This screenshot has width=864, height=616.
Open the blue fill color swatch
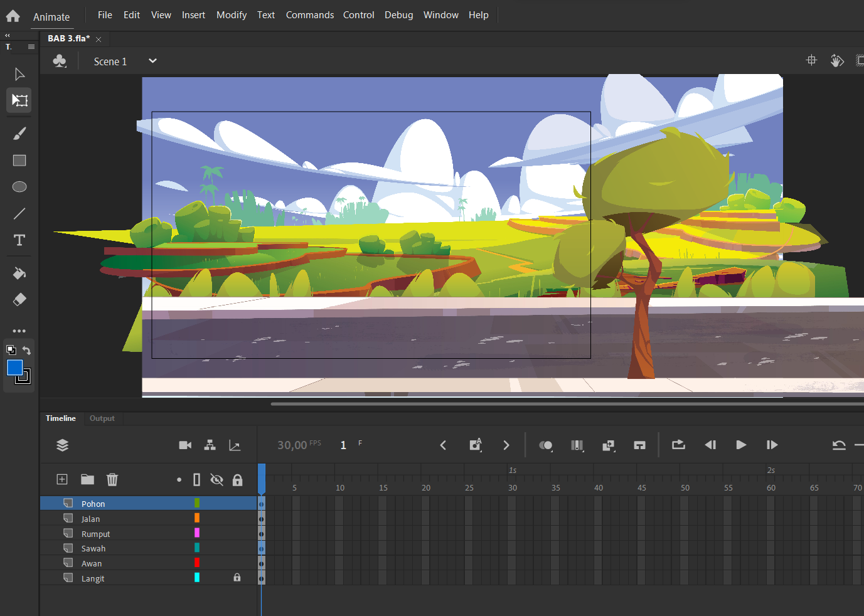(14, 368)
